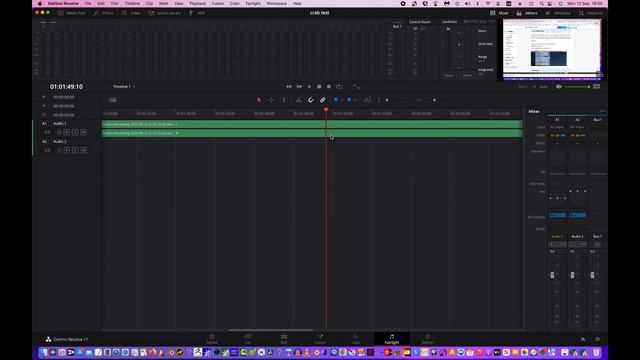Start playback with the play button

click(309, 87)
